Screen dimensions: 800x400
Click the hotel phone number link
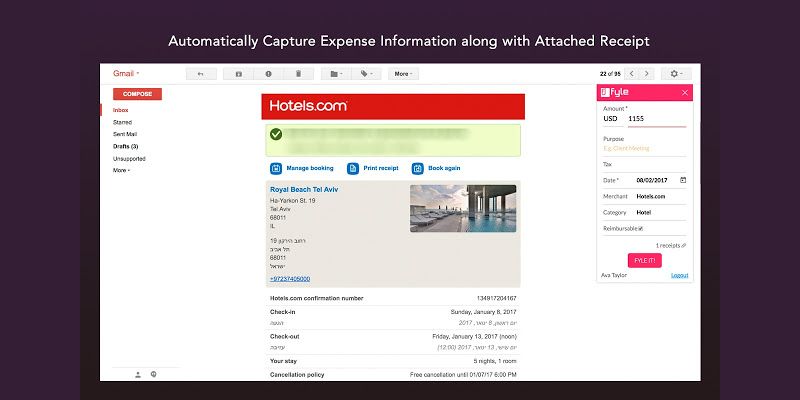[290, 279]
